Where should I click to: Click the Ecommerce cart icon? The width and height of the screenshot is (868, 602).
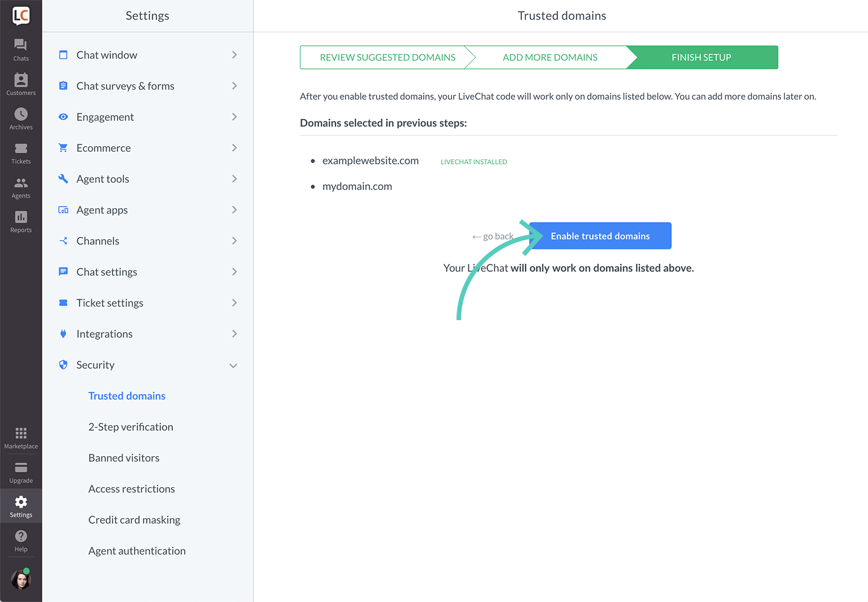(x=63, y=148)
